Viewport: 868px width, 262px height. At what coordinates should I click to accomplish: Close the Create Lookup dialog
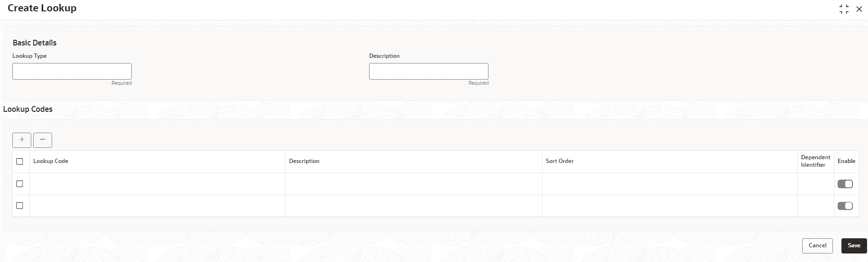[x=859, y=9]
